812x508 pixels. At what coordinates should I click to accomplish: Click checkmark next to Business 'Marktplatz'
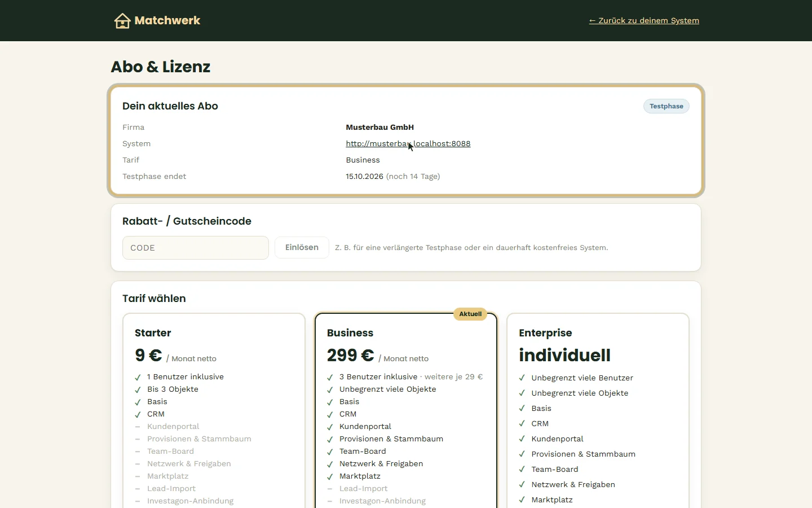330,476
